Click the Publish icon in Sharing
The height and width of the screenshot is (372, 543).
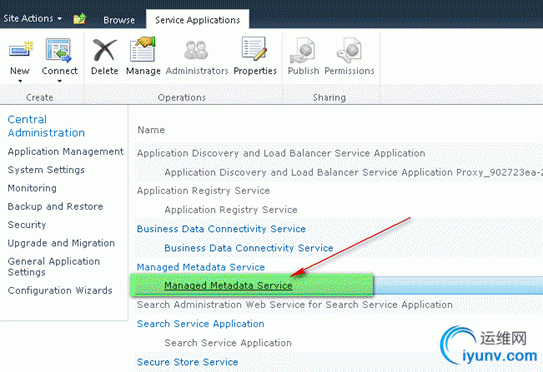point(303,51)
